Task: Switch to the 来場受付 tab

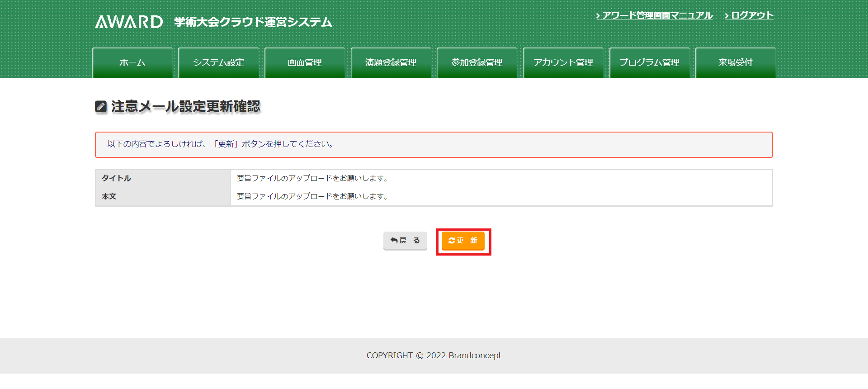Action: [736, 63]
